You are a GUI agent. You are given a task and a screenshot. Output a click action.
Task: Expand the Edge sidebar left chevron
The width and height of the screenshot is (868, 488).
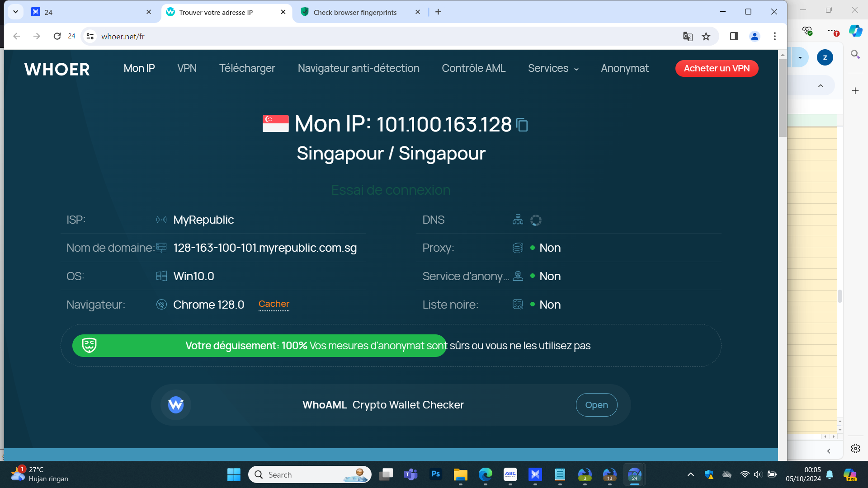click(x=829, y=451)
